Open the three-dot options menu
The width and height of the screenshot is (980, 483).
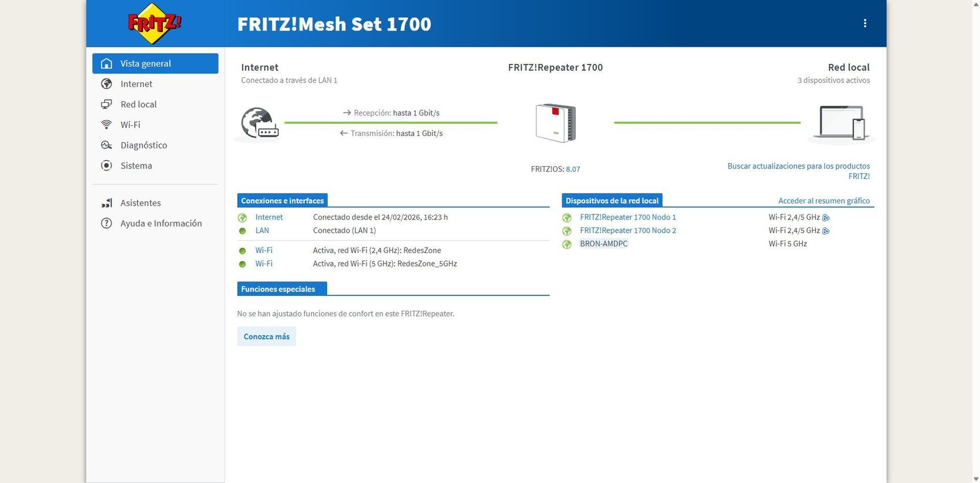click(x=865, y=23)
